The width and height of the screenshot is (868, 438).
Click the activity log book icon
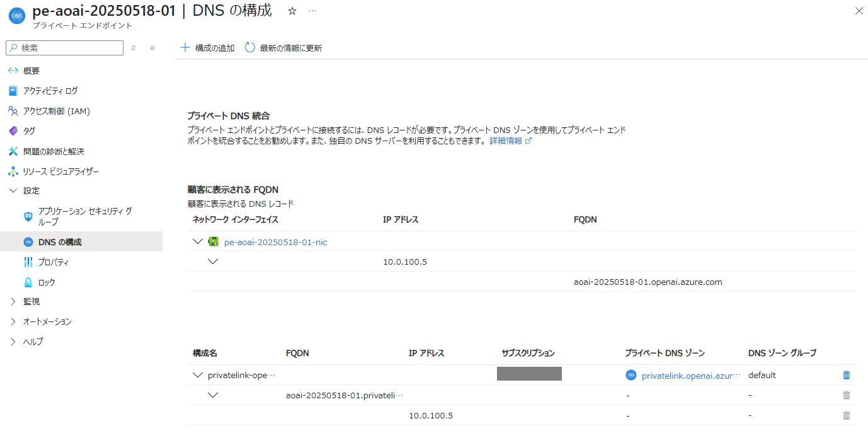[13, 91]
